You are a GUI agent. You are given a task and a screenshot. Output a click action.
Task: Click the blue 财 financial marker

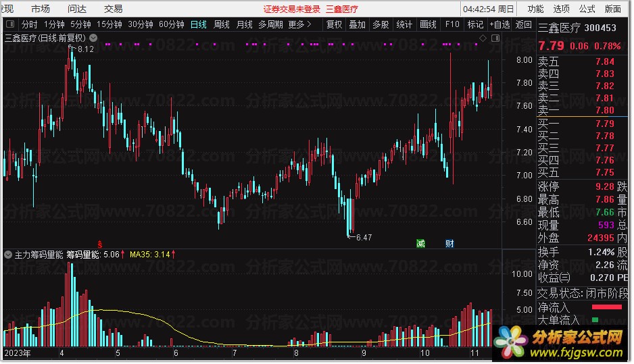click(449, 243)
